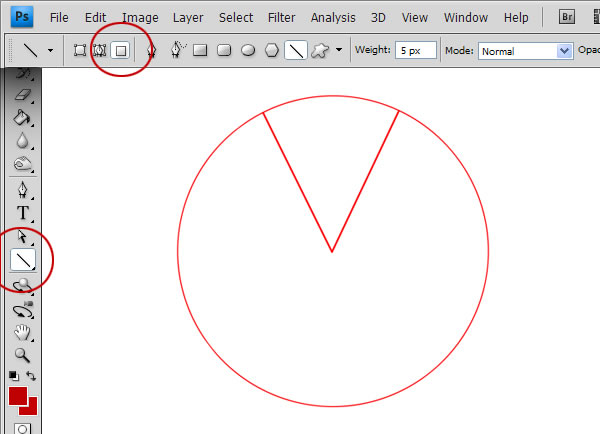Launch Adobe Bridge via Br icon
This screenshot has height=434, width=600.
567,17
